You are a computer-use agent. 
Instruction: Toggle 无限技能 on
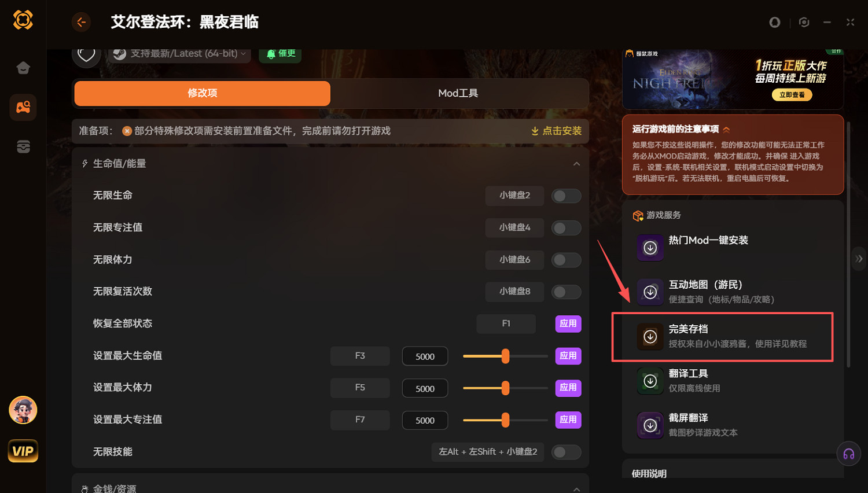566,452
